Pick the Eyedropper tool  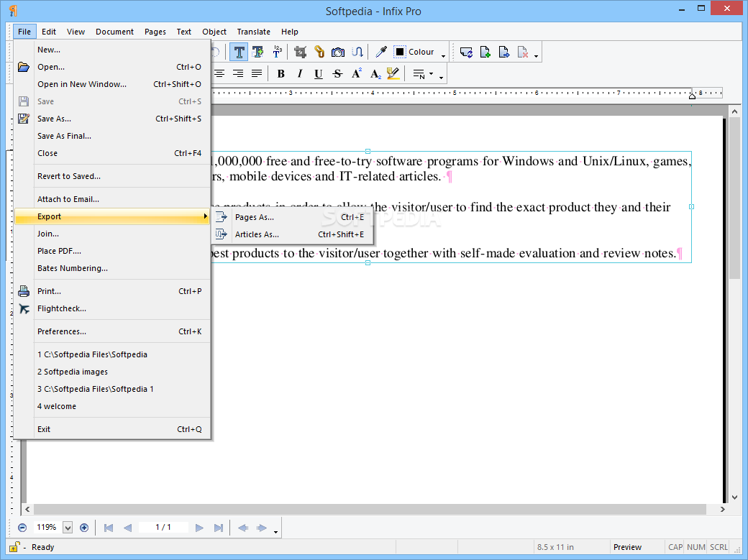(x=380, y=52)
